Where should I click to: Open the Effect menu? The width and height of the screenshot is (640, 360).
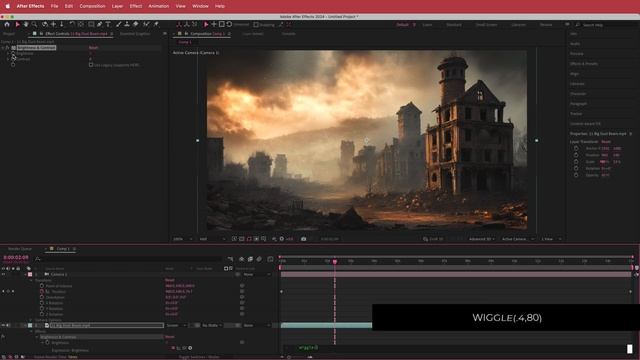click(136, 6)
